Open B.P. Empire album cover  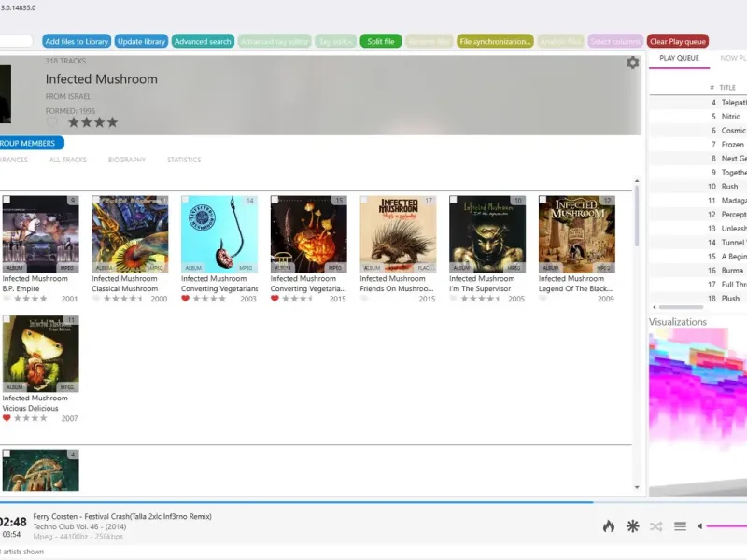click(40, 234)
